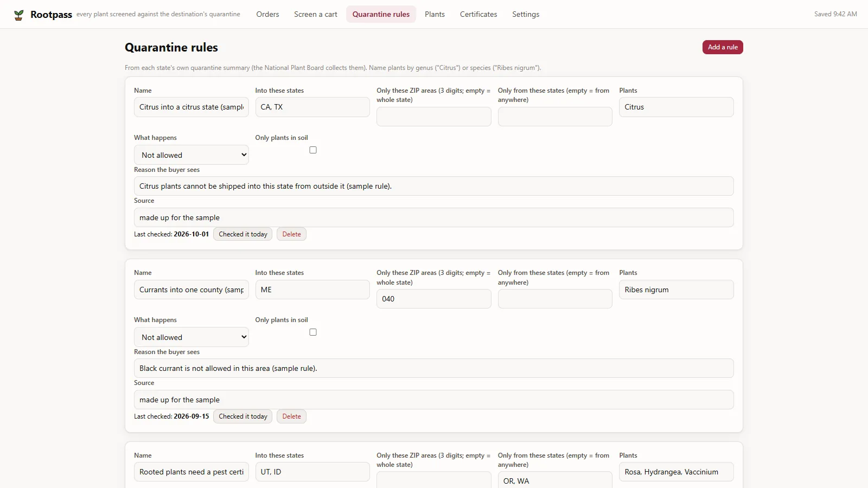Focus the Citrus rule from-states field

555,117
